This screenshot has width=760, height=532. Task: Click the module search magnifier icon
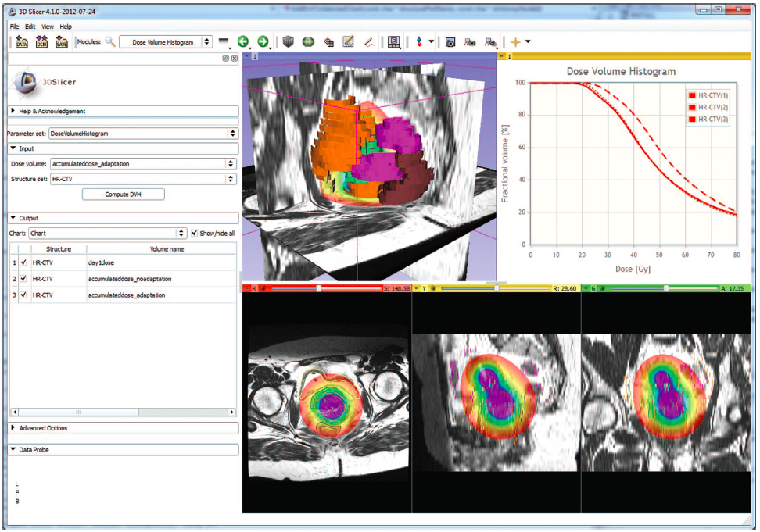(108, 42)
